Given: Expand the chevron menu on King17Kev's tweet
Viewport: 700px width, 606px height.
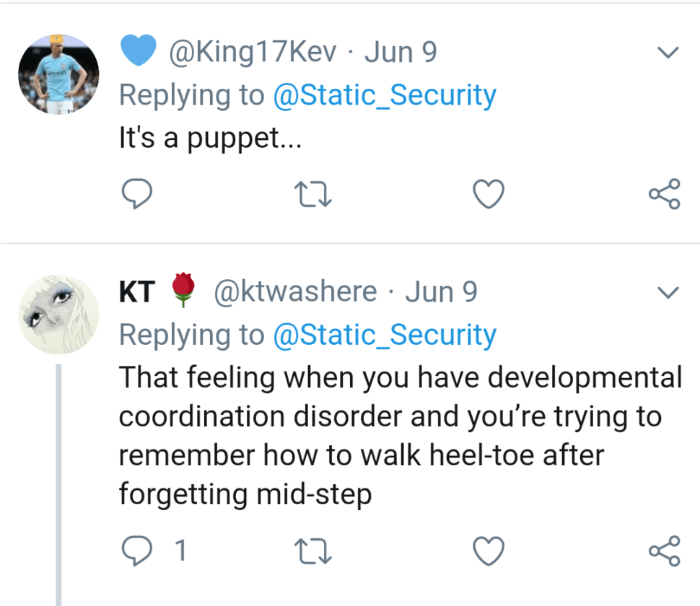Looking at the screenshot, I should tap(669, 53).
